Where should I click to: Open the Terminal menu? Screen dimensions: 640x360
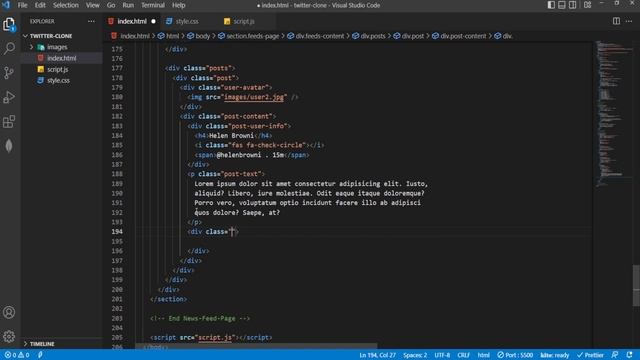153,5
